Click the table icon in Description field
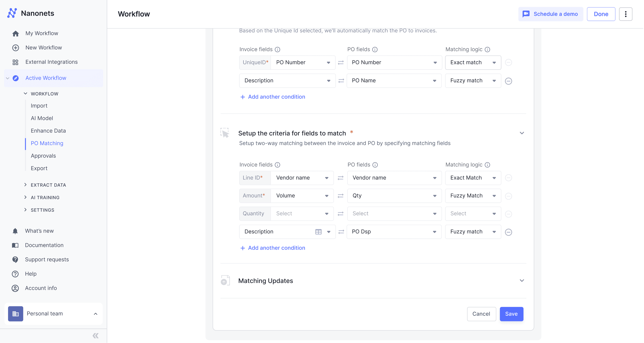644x343 pixels. pyautogui.click(x=318, y=232)
